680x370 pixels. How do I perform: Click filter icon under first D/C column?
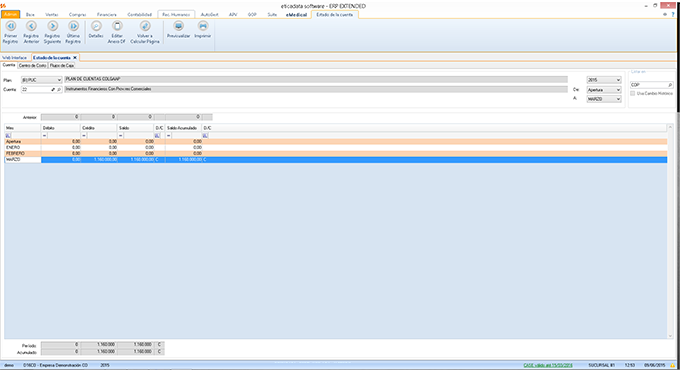157,136
